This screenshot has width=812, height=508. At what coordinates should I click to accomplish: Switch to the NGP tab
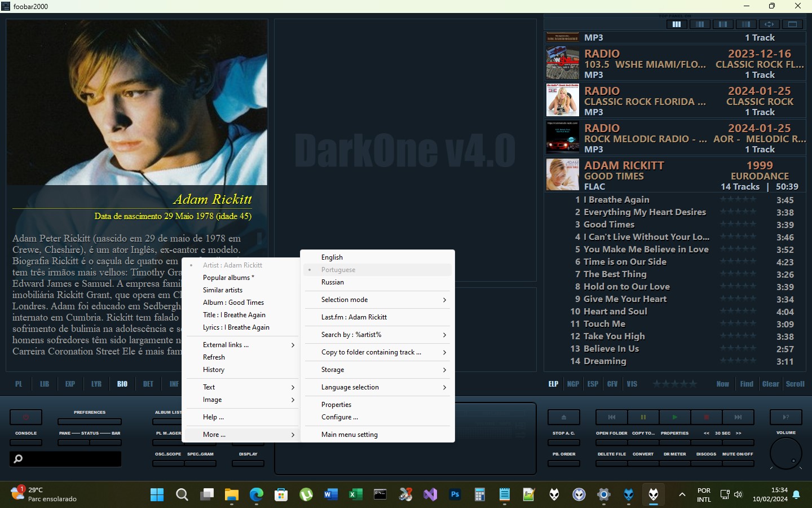point(573,384)
